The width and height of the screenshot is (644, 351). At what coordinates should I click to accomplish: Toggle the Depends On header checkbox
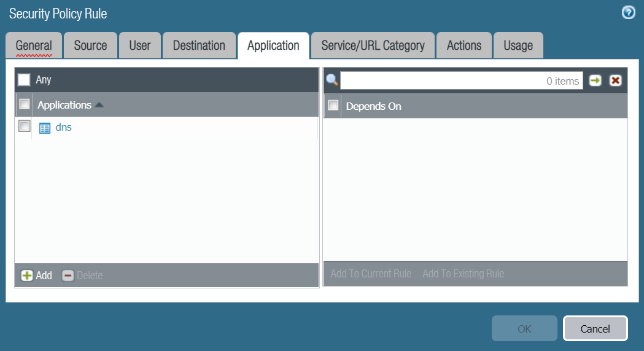point(333,106)
